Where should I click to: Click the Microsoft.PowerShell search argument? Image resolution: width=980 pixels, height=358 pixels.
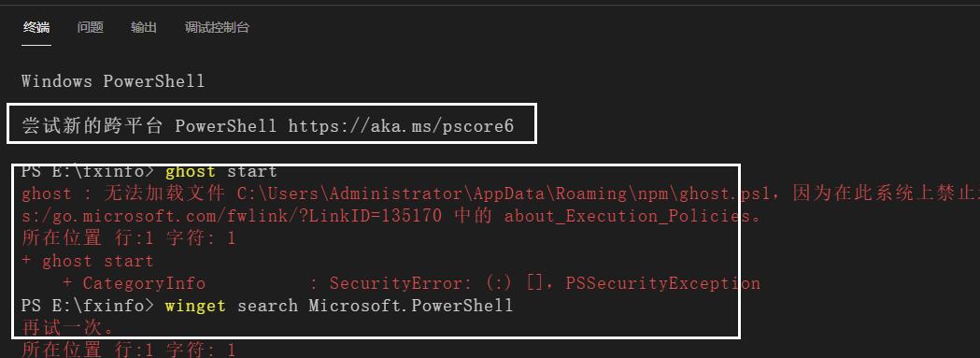tap(411, 306)
